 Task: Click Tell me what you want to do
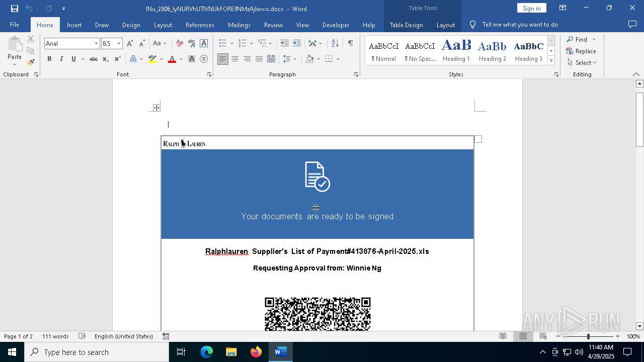pyautogui.click(x=520, y=25)
